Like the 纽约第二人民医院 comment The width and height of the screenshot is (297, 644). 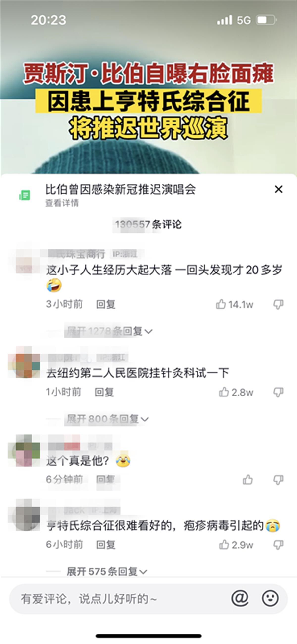point(224,392)
